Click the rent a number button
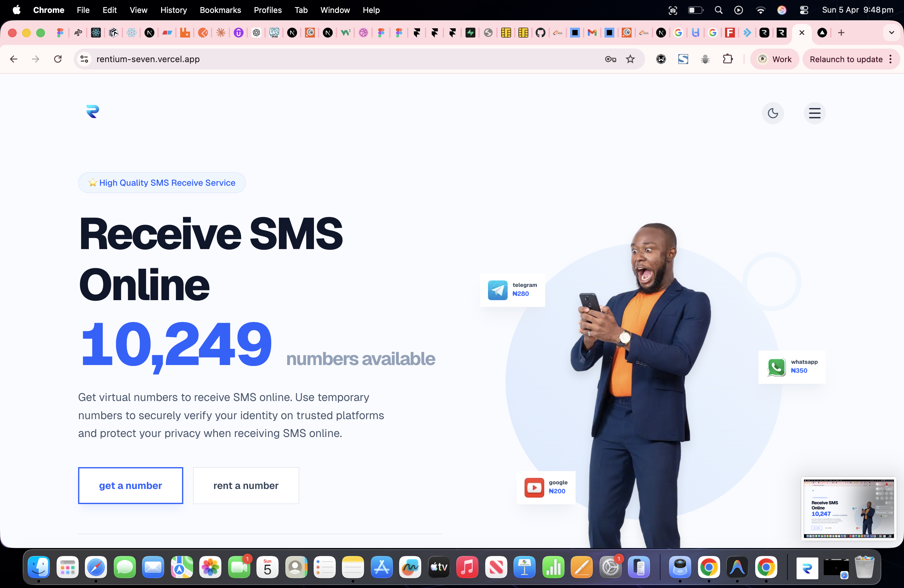Image resolution: width=904 pixels, height=588 pixels. click(x=246, y=486)
